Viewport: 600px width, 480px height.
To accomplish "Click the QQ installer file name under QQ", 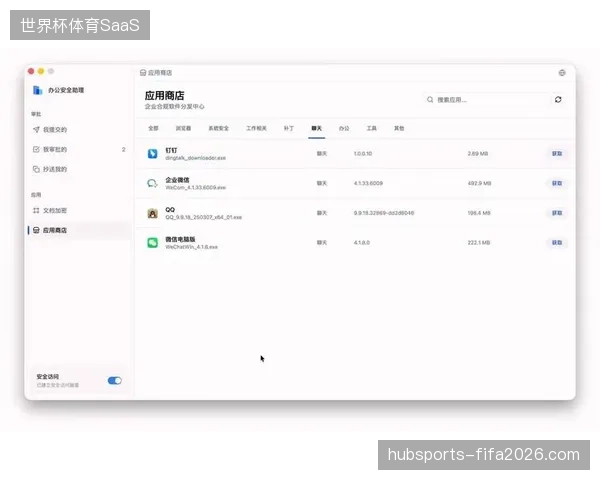I will [203, 217].
